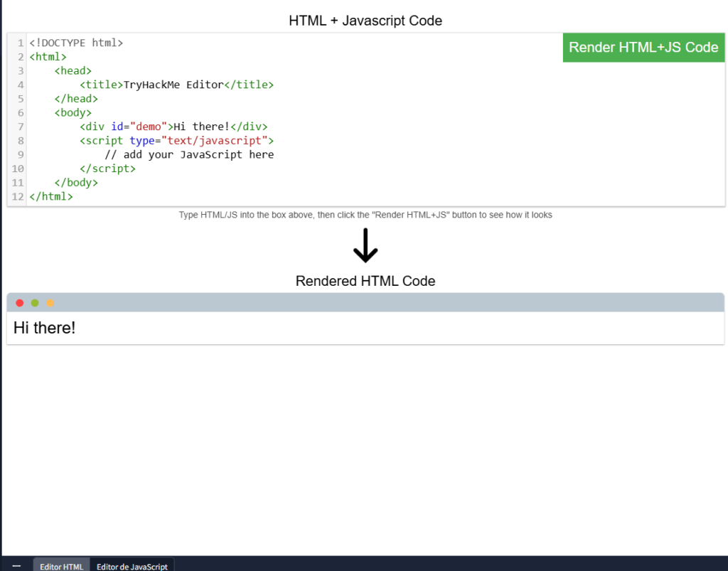The image size is (728, 571).
Task: Click the green dot in rendered window header
Action: click(35, 303)
